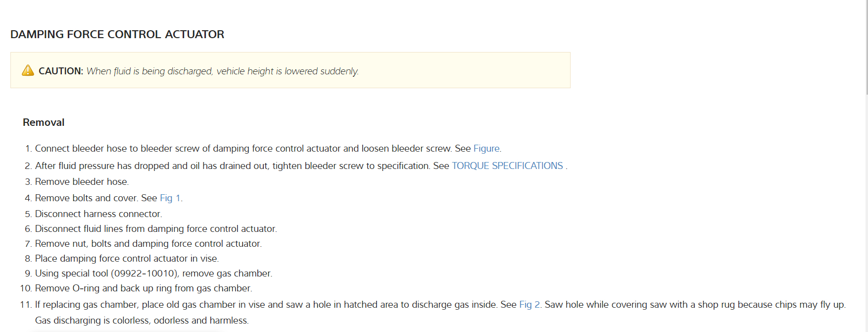Click the step about connecting bleeder hose
The height and width of the screenshot is (332, 868).
pyautogui.click(x=242, y=149)
